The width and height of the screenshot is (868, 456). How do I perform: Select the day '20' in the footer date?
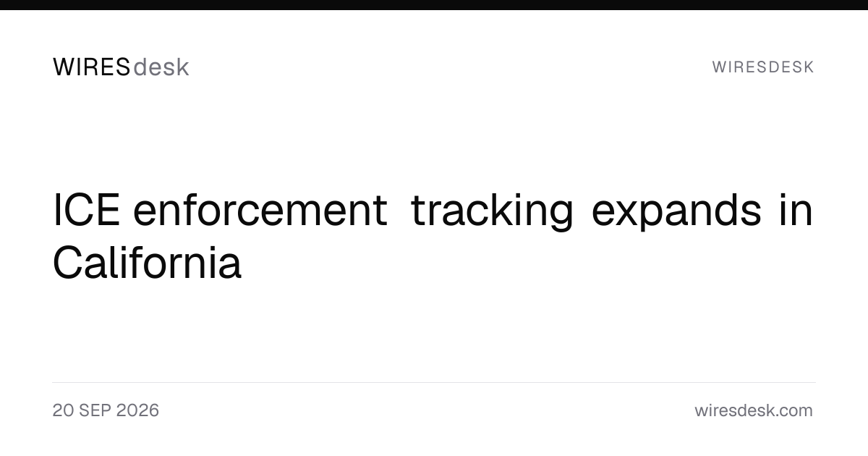click(x=63, y=410)
